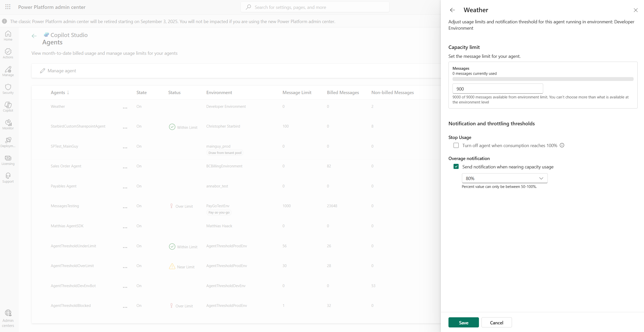Click the messages usage progress bar

tap(543, 79)
